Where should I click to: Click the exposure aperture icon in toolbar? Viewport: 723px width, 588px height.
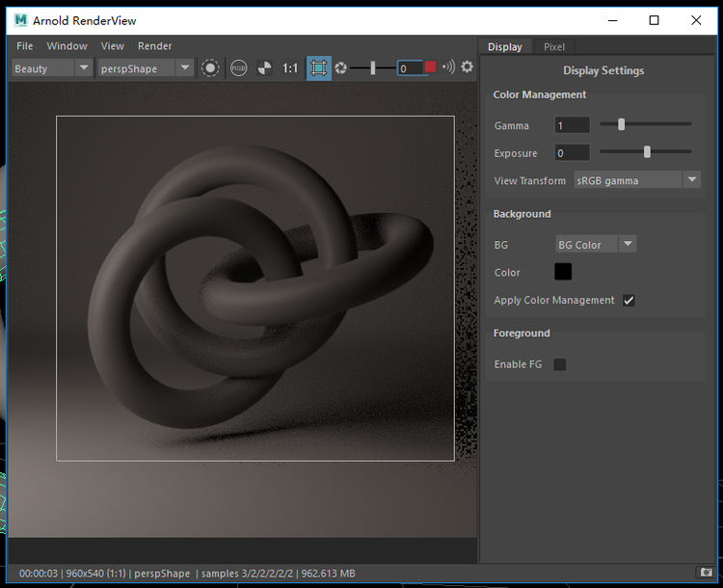tap(341, 68)
